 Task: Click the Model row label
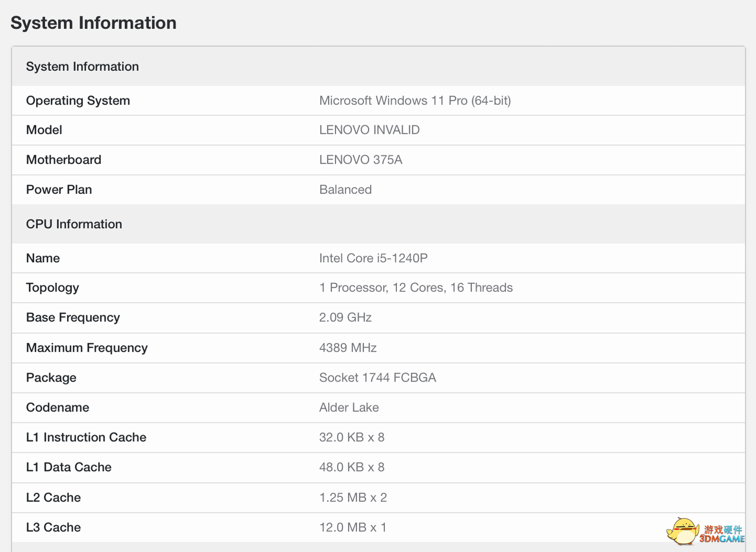[x=44, y=130]
